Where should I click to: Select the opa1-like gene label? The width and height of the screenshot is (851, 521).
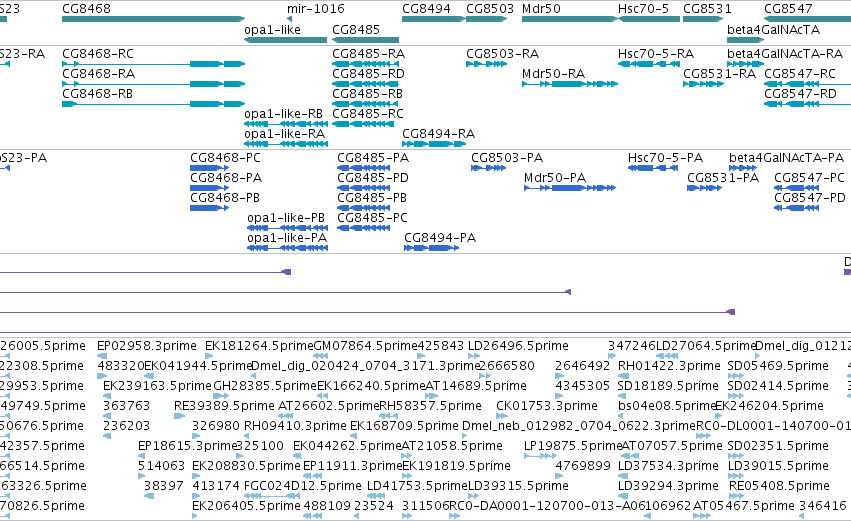[272, 30]
